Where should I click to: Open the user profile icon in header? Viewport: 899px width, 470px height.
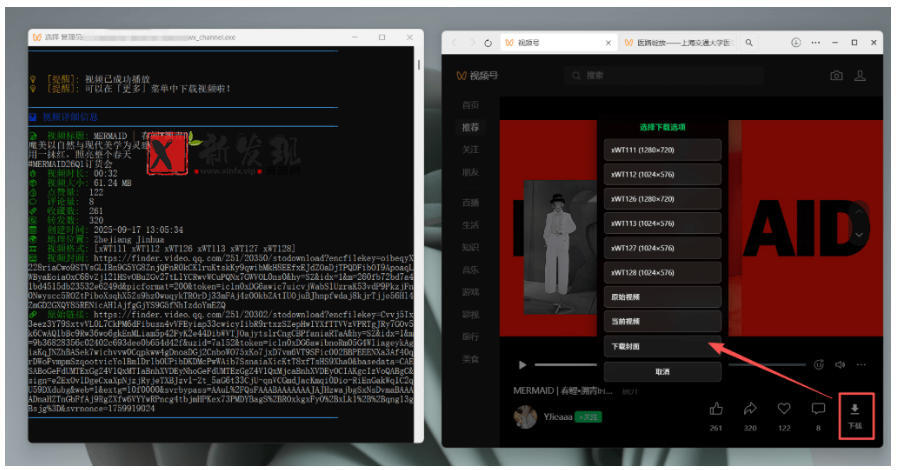(x=860, y=76)
